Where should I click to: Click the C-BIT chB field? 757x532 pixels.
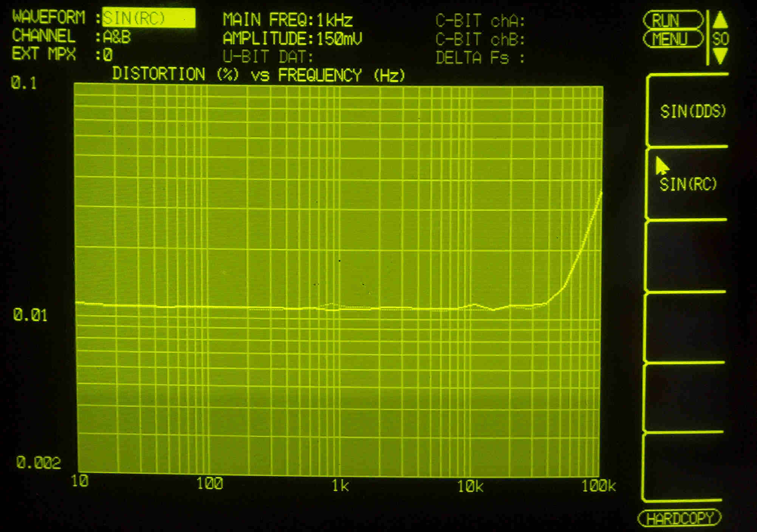point(480,39)
